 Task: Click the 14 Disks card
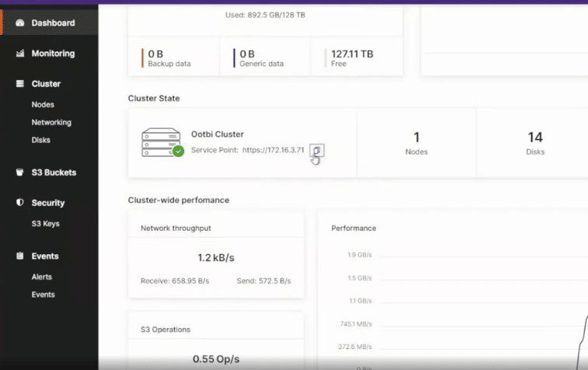[x=535, y=143]
